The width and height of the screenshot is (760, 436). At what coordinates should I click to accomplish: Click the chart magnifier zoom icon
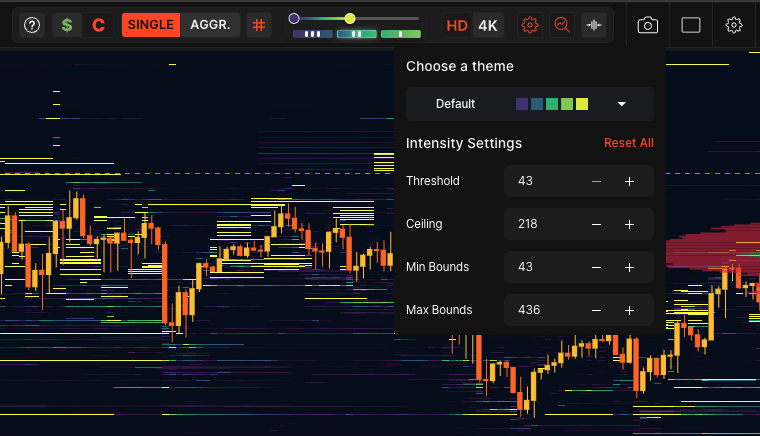562,25
